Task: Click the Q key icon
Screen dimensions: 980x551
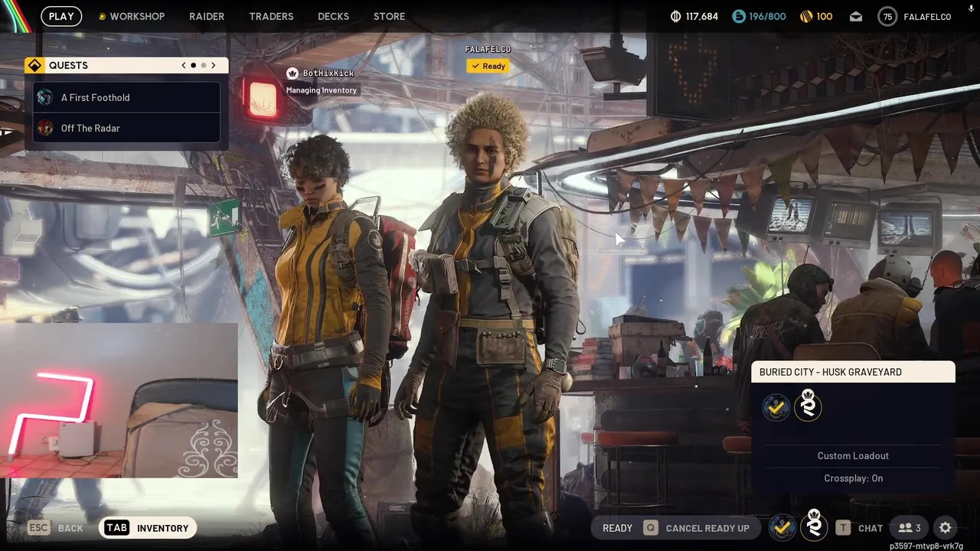Action: point(651,528)
